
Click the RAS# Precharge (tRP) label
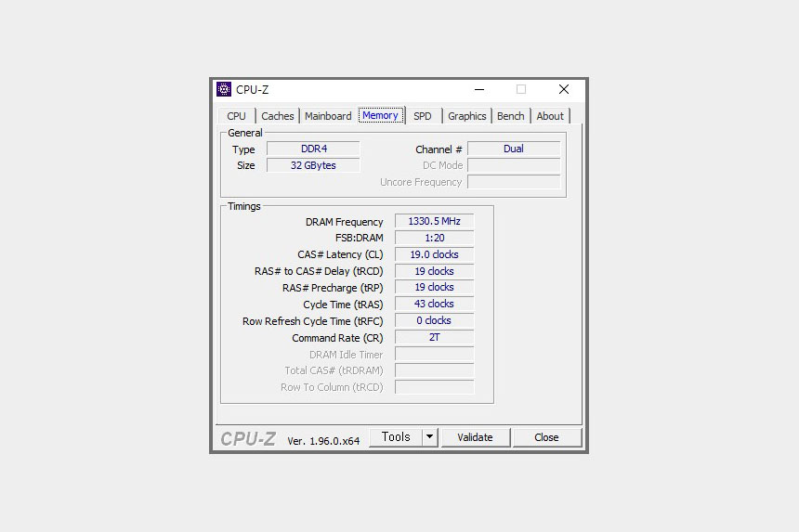333,288
